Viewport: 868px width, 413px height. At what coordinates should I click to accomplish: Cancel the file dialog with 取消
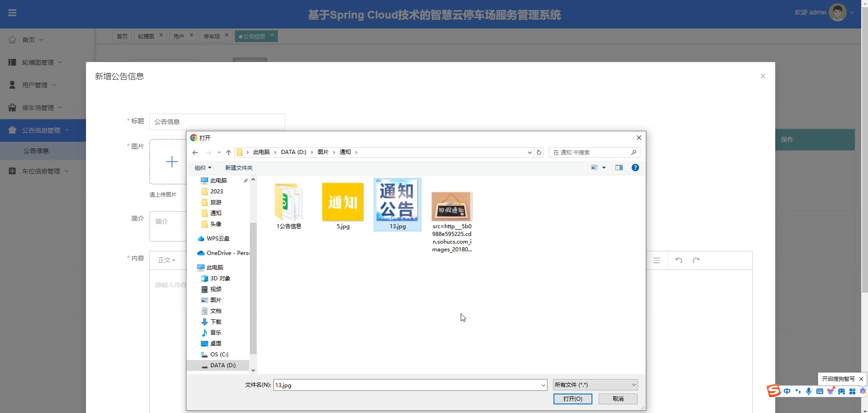coord(618,399)
